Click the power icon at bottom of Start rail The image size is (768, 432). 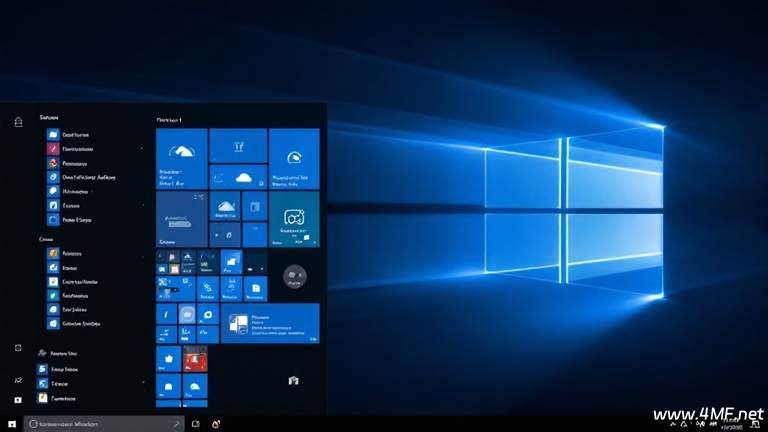pos(18,399)
